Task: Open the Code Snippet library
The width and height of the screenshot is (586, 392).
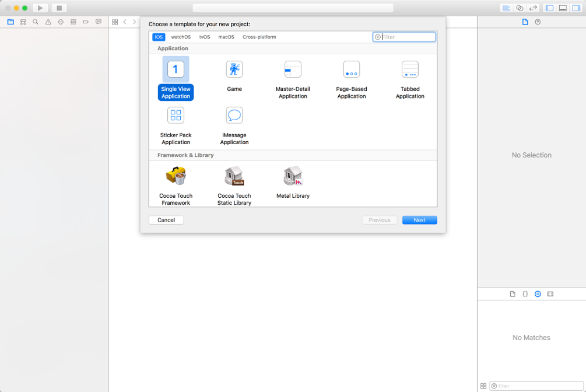Action: tap(525, 294)
